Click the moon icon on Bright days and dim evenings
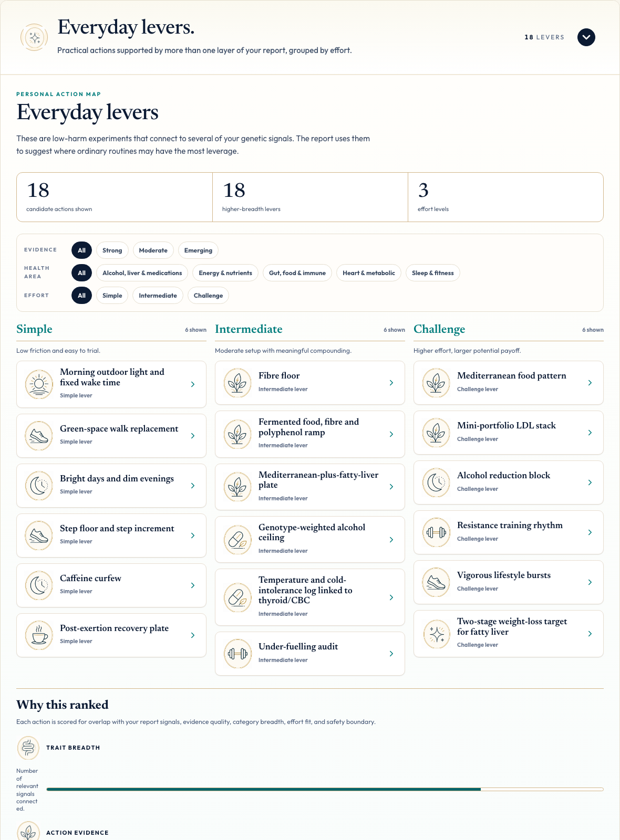 coord(39,486)
